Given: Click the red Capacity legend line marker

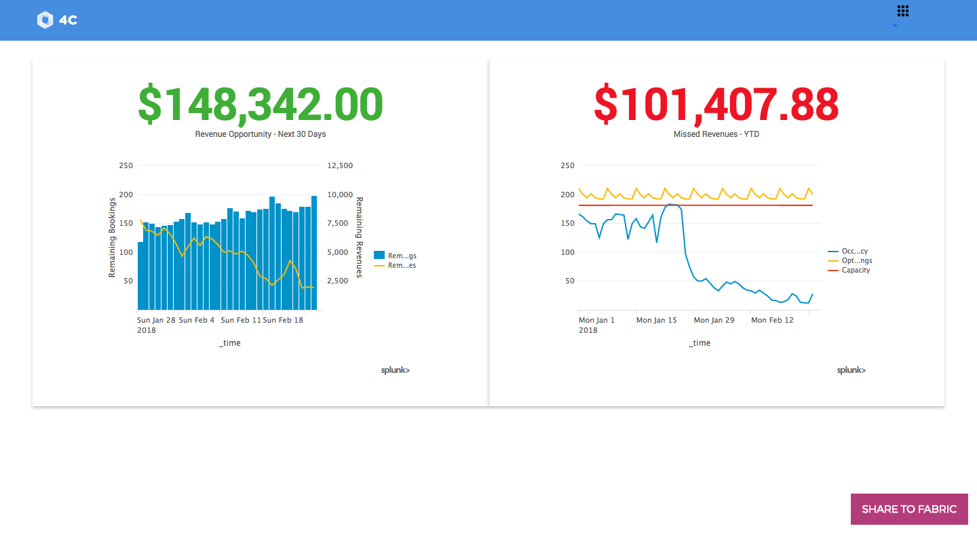Looking at the screenshot, I should coord(835,270).
